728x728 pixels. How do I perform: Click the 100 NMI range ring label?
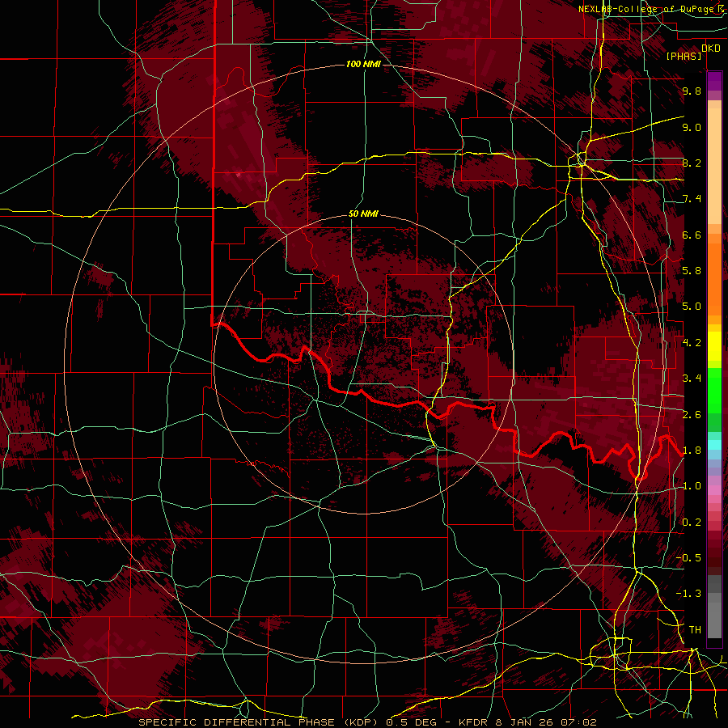click(363, 64)
